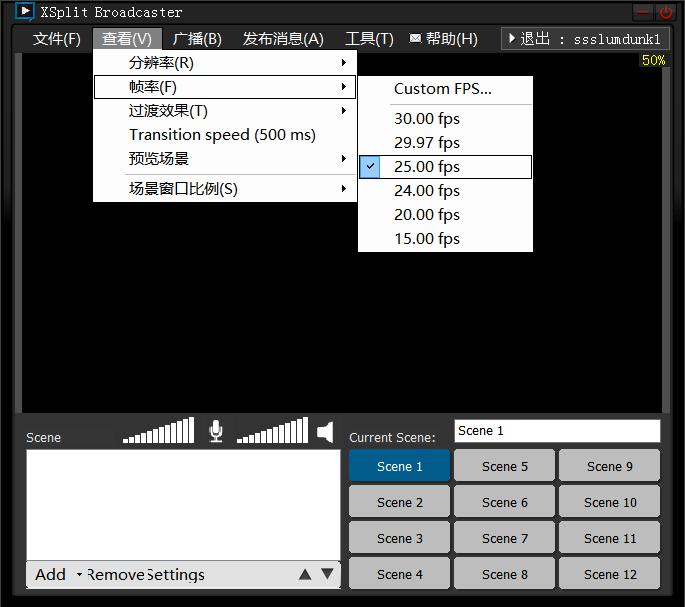The height and width of the screenshot is (607, 685).
Task: Choose 30.00 fps frame rate
Action: [x=445, y=119]
